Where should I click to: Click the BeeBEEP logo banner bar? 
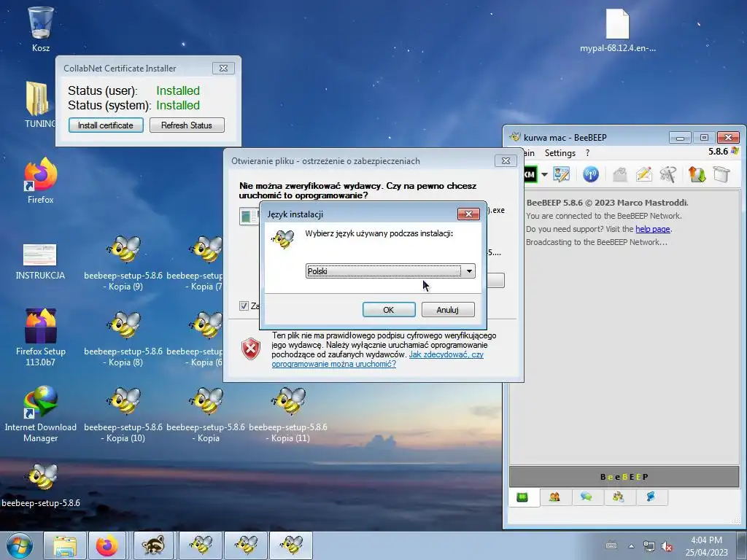[x=624, y=477]
